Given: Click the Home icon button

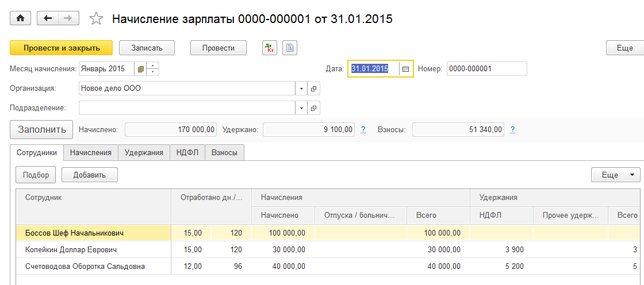Looking at the screenshot, I should (21, 18).
